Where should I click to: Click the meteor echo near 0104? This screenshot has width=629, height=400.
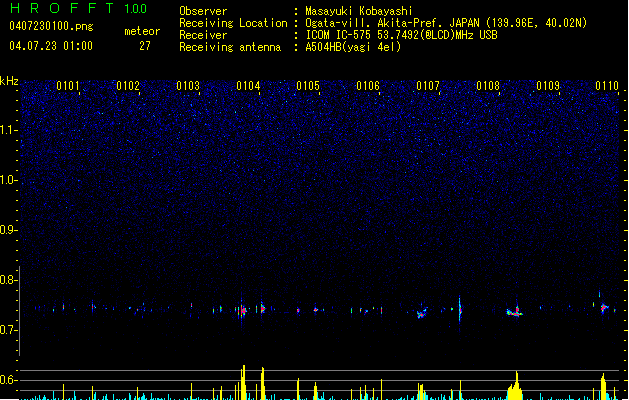[242, 311]
